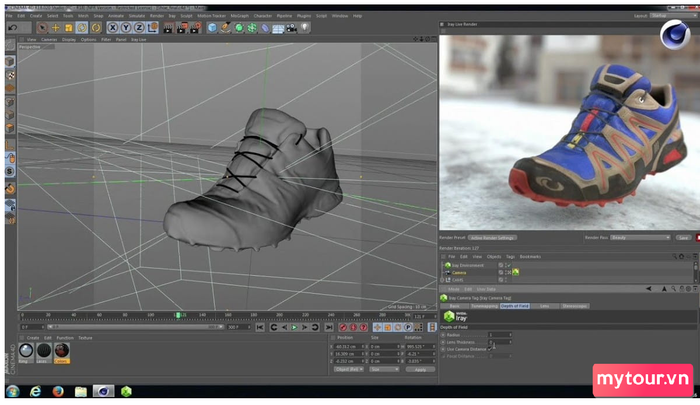Click the Record active objects button

(343, 327)
